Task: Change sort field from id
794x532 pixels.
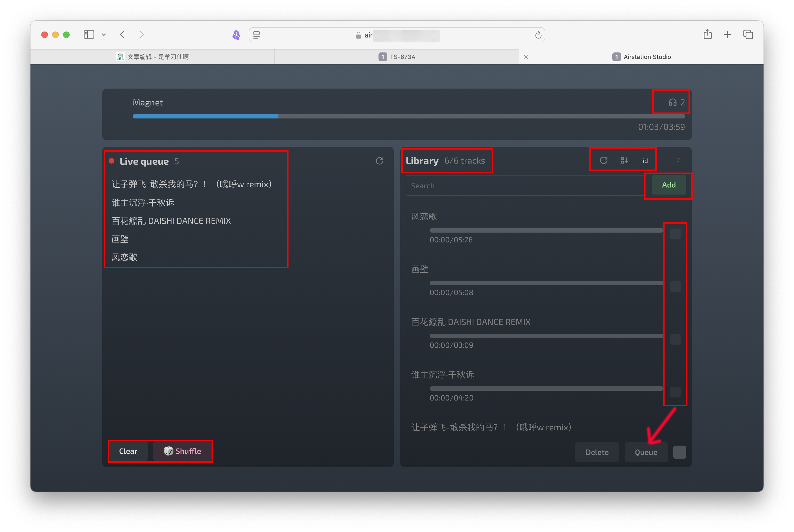Action: coord(645,161)
